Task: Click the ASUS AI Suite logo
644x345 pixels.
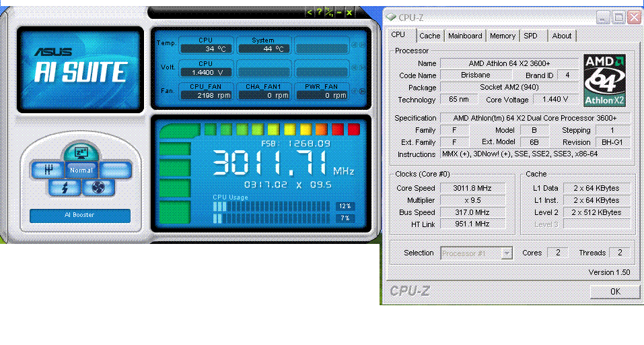Action: pos(81,69)
